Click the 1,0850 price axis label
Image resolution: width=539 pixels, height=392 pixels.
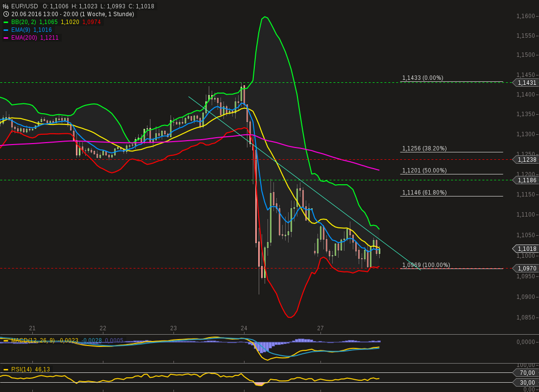[x=526, y=318]
